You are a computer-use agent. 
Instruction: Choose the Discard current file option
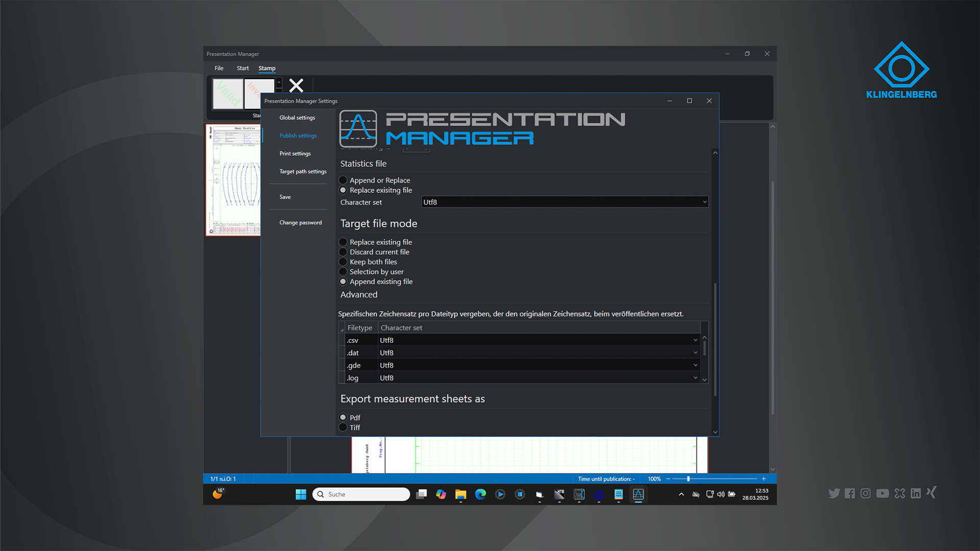[343, 252]
